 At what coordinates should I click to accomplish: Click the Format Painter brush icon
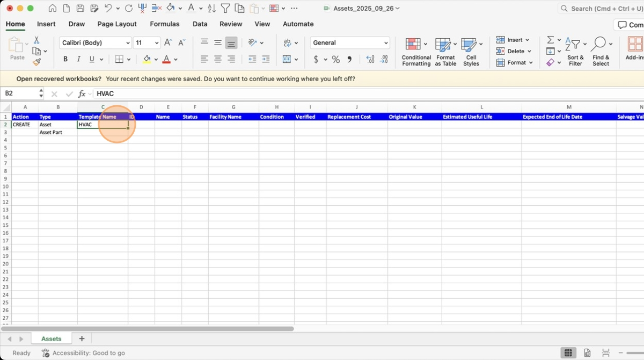click(x=36, y=62)
